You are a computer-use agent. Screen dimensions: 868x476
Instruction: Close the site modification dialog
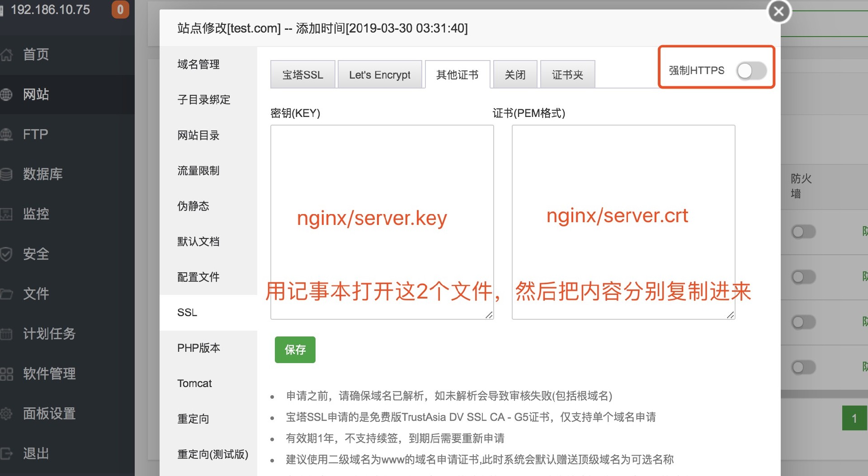(x=779, y=12)
